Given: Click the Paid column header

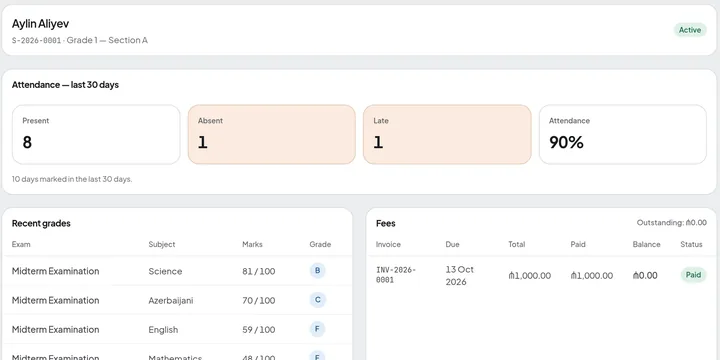Looking at the screenshot, I should (578, 244).
